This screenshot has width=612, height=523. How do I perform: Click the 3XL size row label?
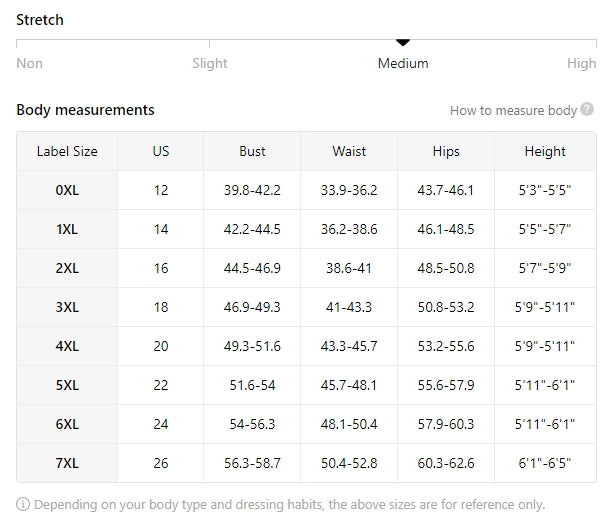[67, 307]
